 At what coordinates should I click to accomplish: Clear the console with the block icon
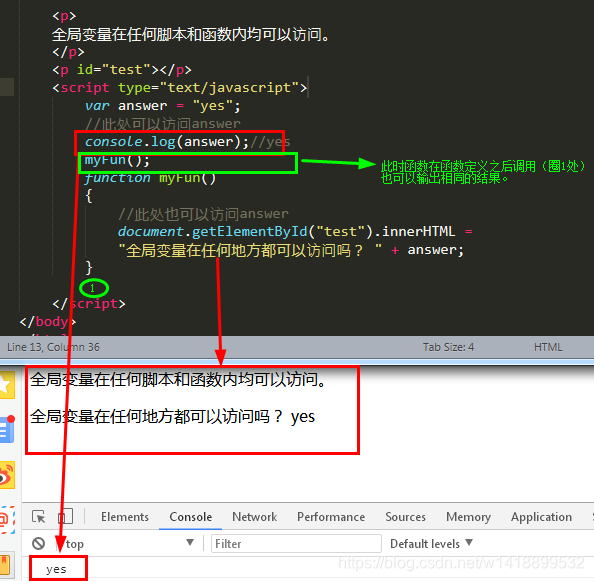[x=39, y=544]
